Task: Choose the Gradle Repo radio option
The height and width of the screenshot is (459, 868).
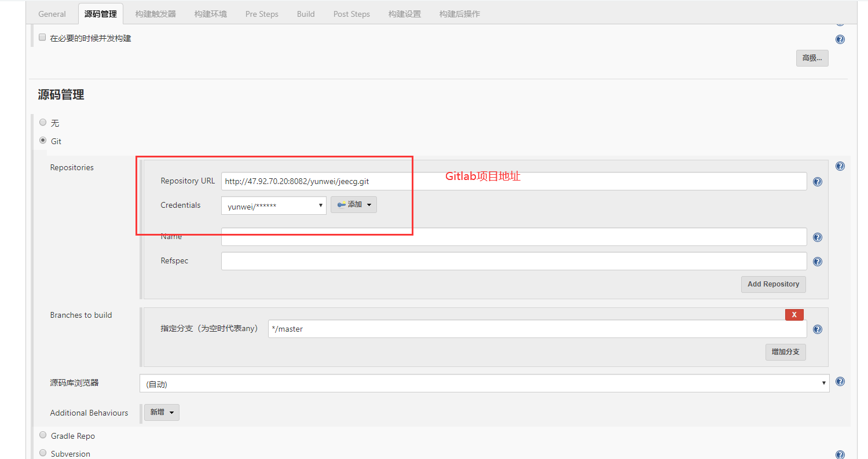Action: (43, 435)
